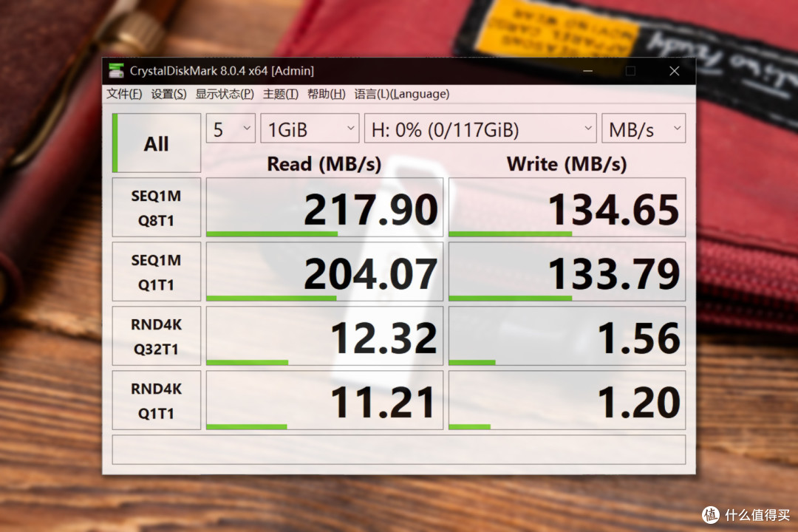Open the test size dropdown showing 1GiB

click(x=310, y=129)
